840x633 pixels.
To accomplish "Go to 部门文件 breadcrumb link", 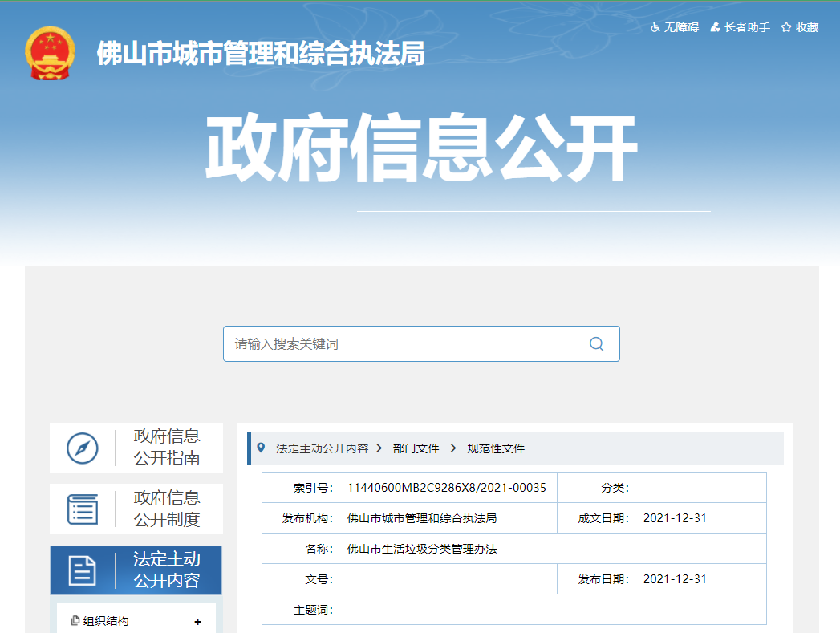I will point(416,448).
